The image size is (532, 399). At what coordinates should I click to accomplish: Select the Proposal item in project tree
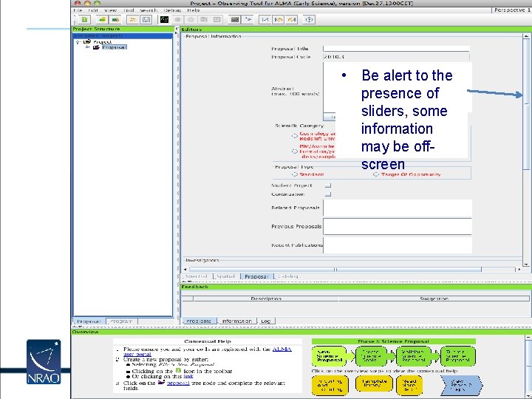115,47
